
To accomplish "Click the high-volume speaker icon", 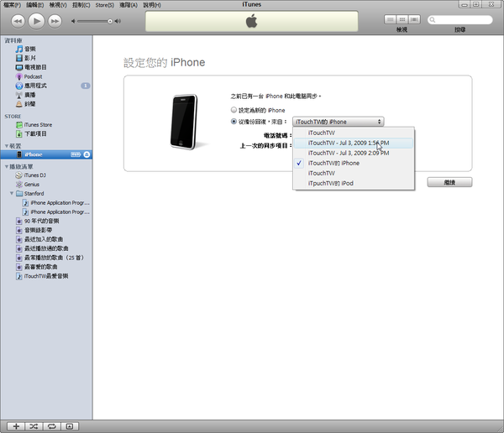I will pyautogui.click(x=118, y=21).
